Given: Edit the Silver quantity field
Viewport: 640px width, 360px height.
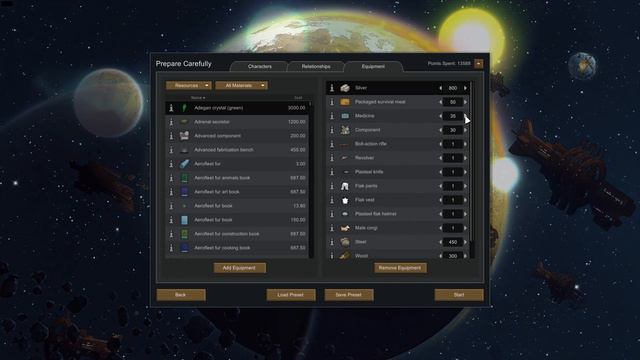Looking at the screenshot, I should (x=453, y=88).
